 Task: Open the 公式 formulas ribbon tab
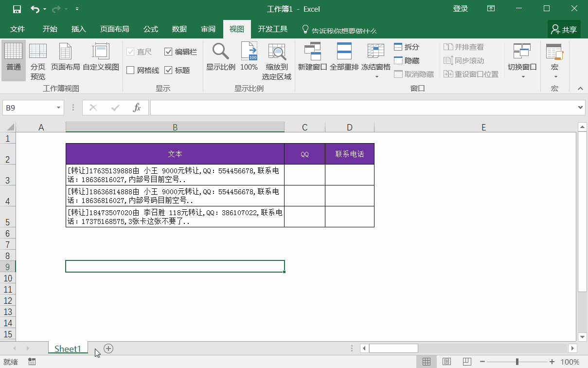click(151, 29)
